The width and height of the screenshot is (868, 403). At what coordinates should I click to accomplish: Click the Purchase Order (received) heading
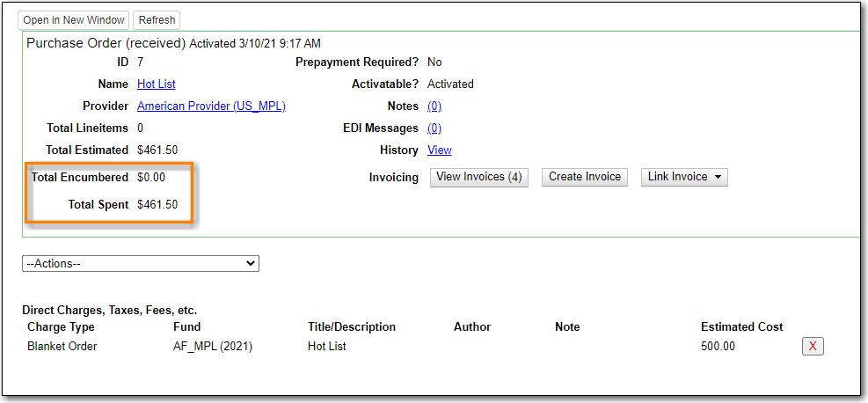pyautogui.click(x=106, y=43)
